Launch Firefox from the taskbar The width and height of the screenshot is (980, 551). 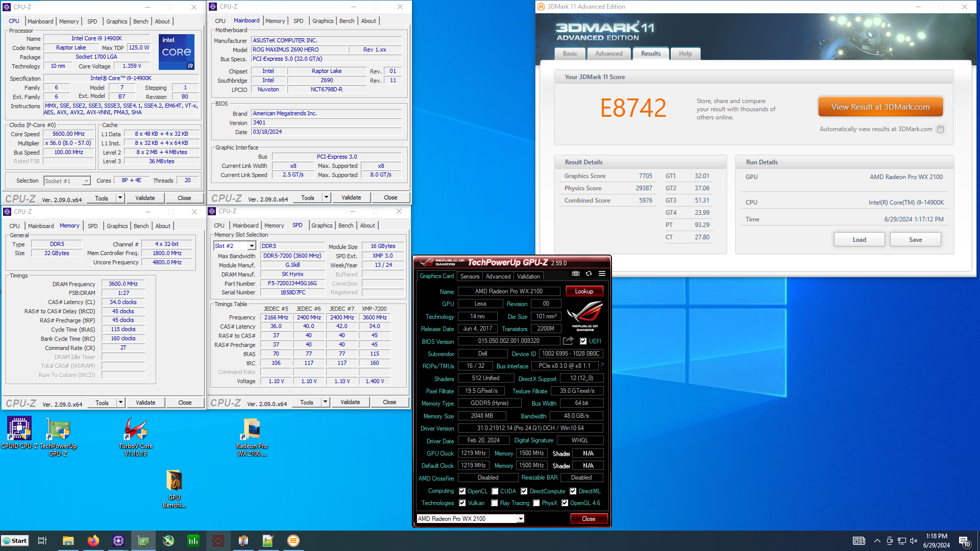click(x=93, y=541)
